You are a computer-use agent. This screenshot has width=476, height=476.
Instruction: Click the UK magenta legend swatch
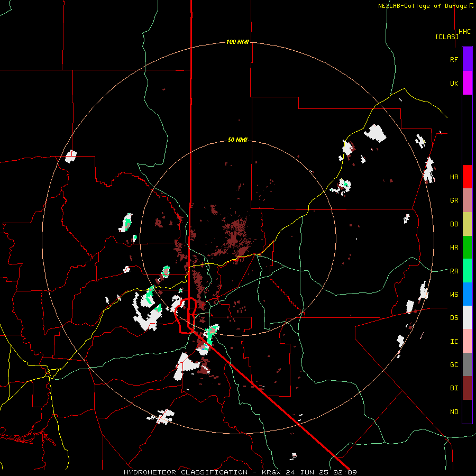pos(467,83)
